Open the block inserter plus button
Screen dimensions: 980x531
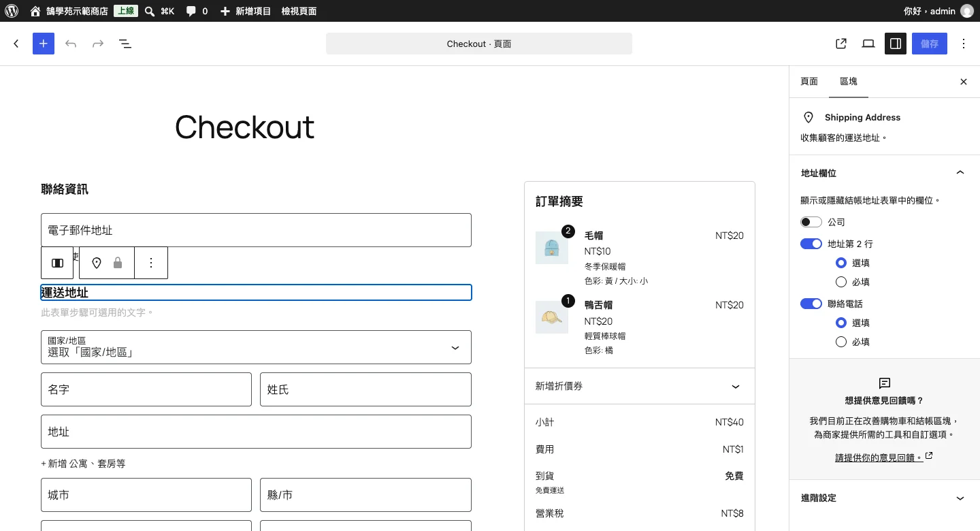[x=44, y=44]
